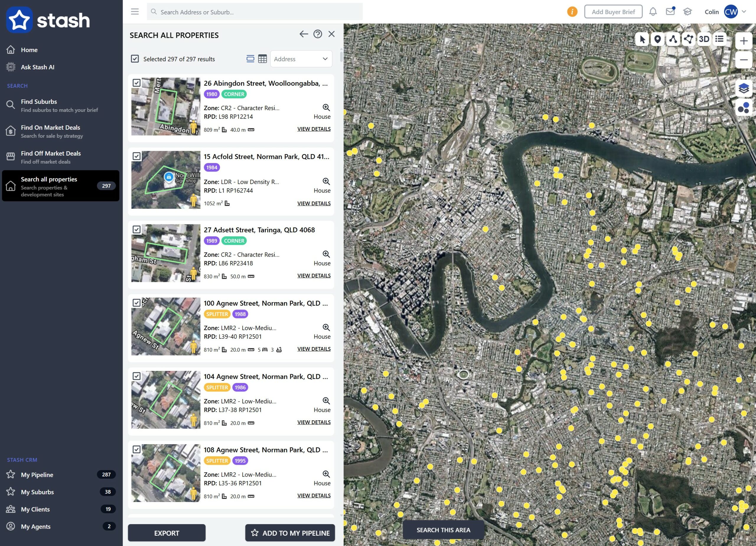Open the help question mark icon
Image resolution: width=756 pixels, height=546 pixels.
[x=317, y=34]
